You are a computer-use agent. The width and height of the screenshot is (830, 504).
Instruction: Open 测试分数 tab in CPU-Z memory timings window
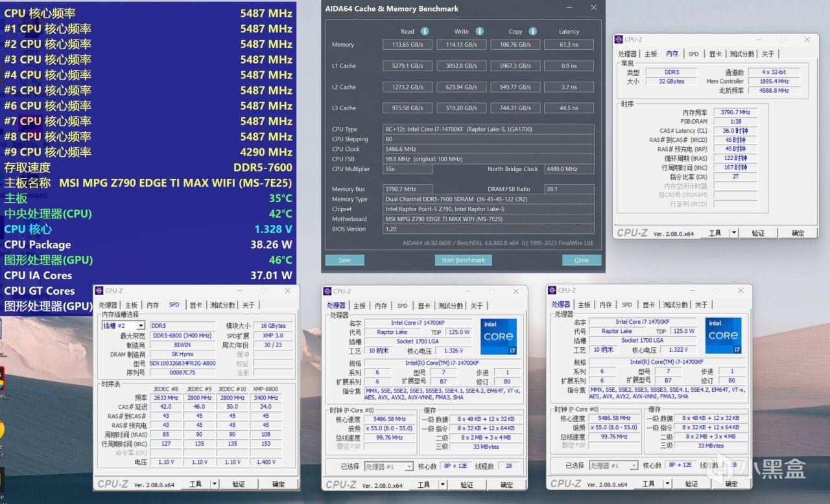pyautogui.click(x=741, y=54)
